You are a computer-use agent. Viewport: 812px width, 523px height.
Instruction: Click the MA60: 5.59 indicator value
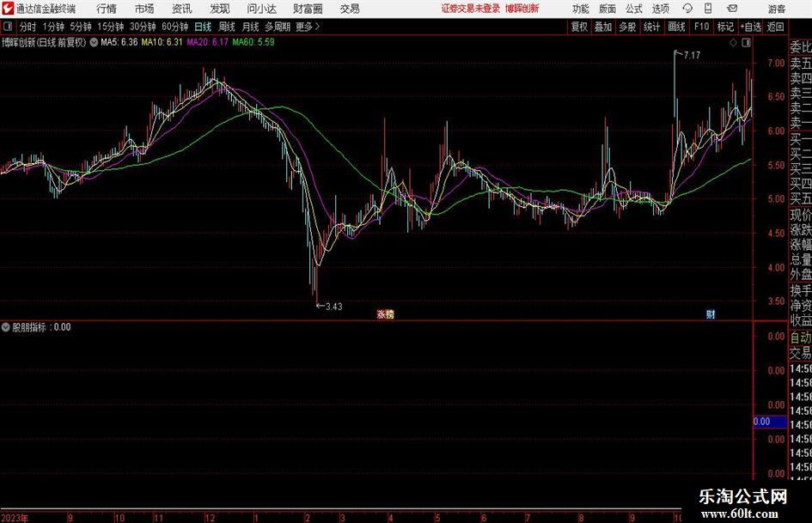253,42
